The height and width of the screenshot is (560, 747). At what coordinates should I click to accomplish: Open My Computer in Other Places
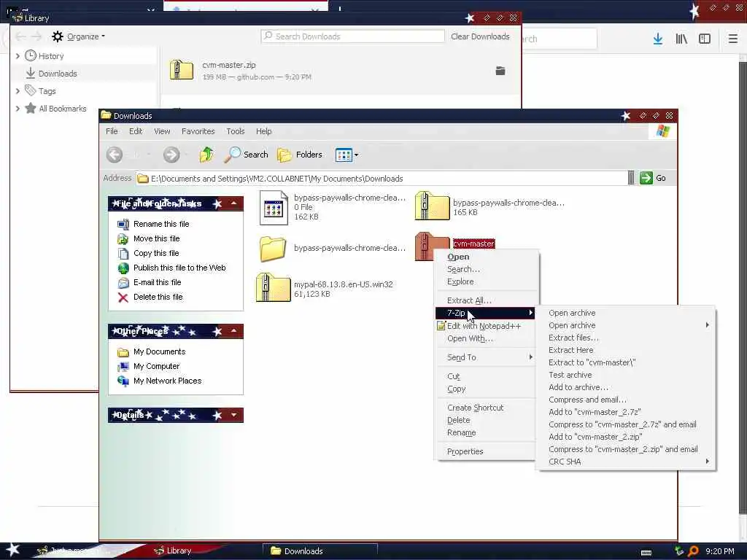[x=156, y=366]
